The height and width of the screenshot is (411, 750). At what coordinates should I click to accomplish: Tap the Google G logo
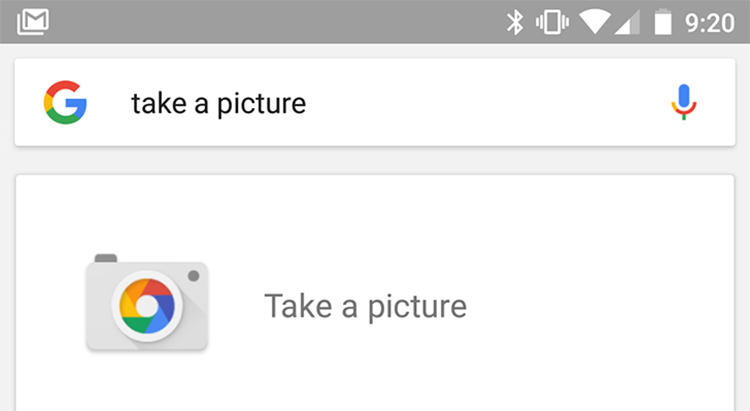point(66,103)
